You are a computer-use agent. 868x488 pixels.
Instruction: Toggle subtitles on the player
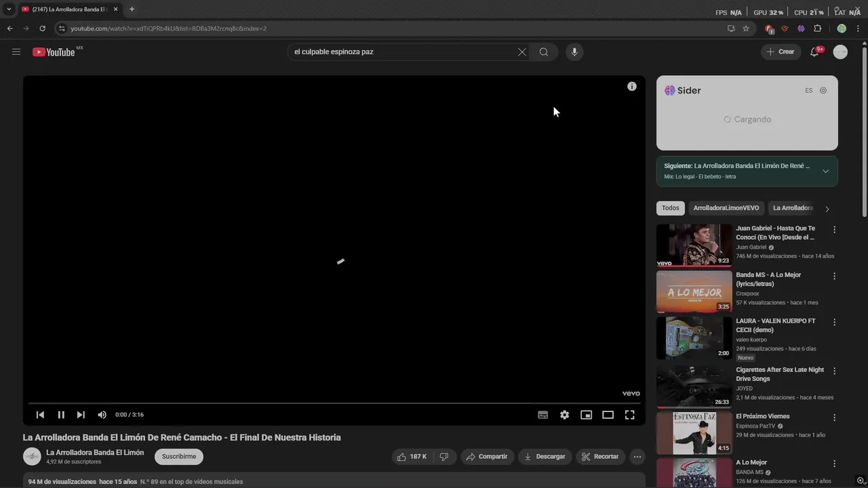542,415
